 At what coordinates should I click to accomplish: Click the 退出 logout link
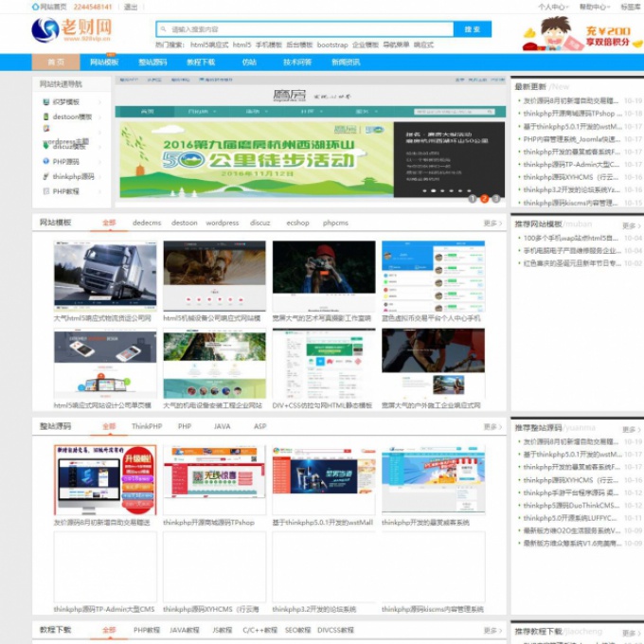click(x=131, y=7)
